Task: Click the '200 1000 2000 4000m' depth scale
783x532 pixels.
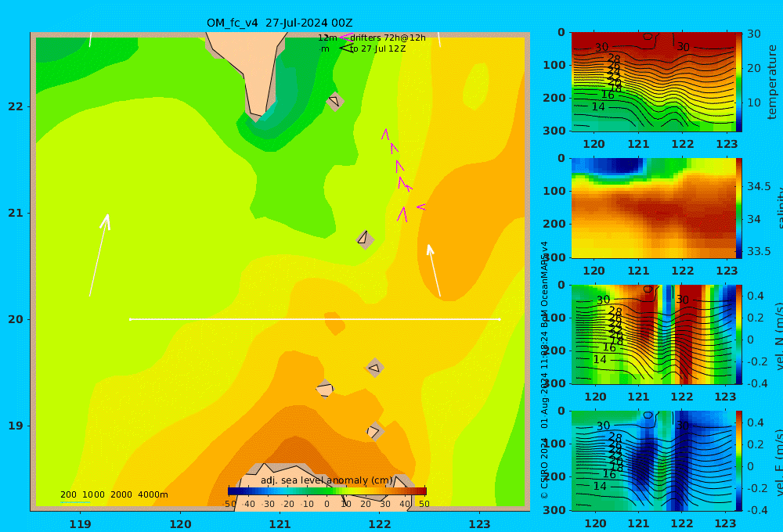Action: [x=114, y=494]
